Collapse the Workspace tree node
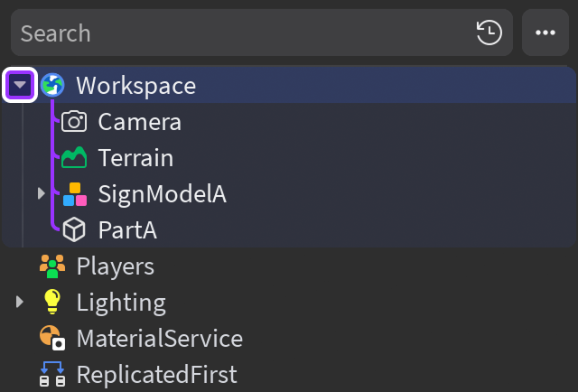This screenshot has width=578, height=392. 20,85
